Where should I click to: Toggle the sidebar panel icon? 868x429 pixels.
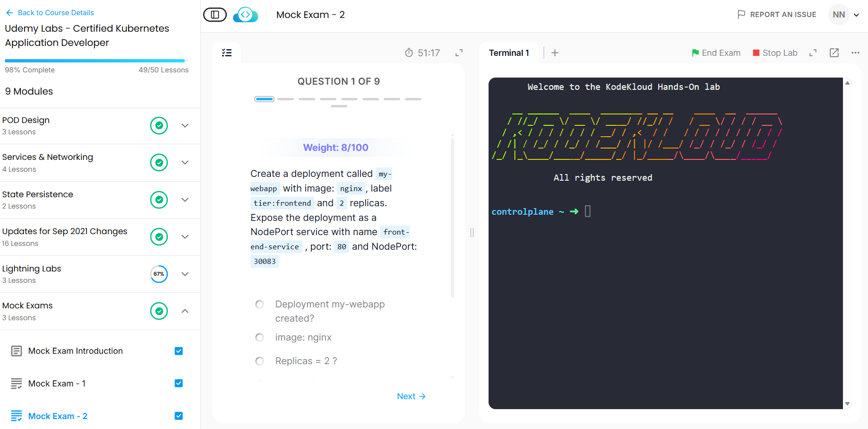click(215, 15)
